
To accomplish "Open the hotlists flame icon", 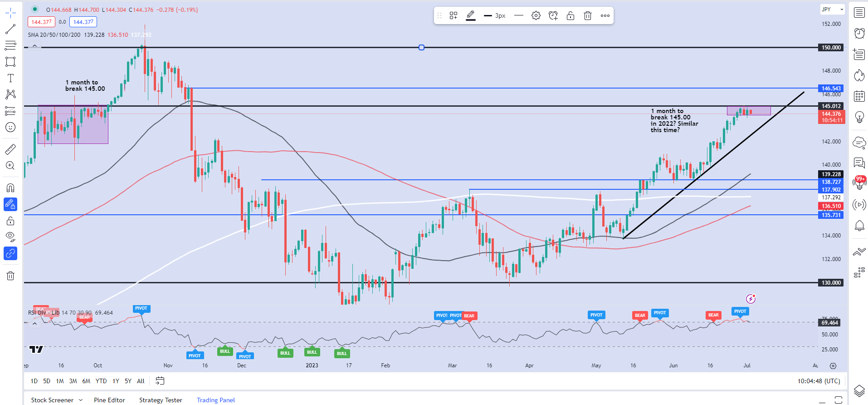I will point(859,75).
